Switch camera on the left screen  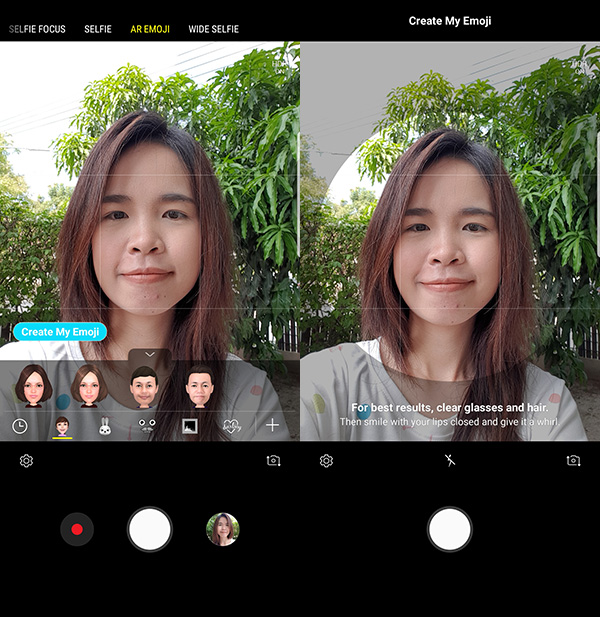pos(273,461)
